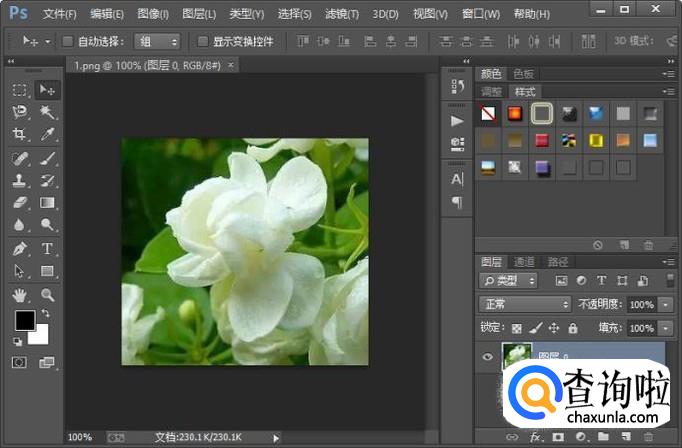Switch to the 通道 tab
The image size is (682, 448).
click(x=524, y=261)
